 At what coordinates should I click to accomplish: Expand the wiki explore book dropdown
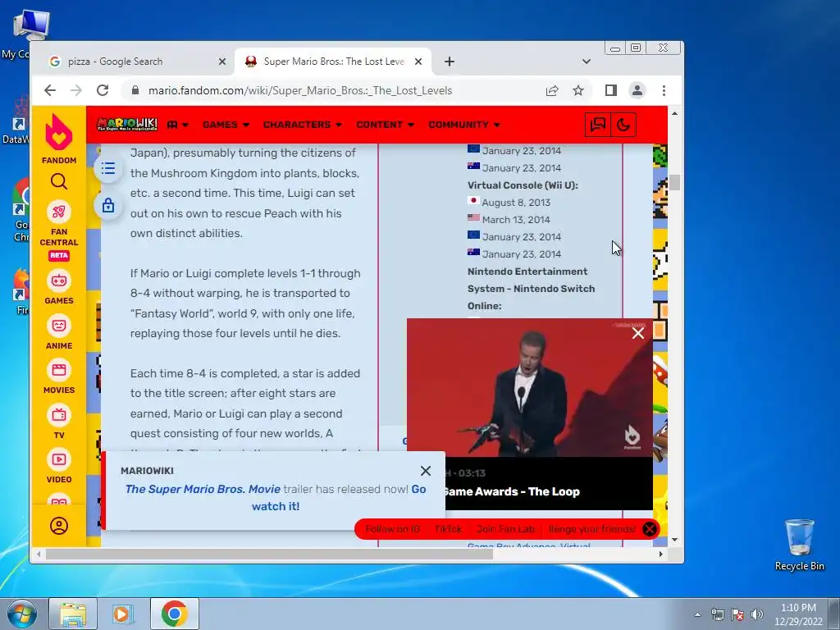click(x=177, y=125)
